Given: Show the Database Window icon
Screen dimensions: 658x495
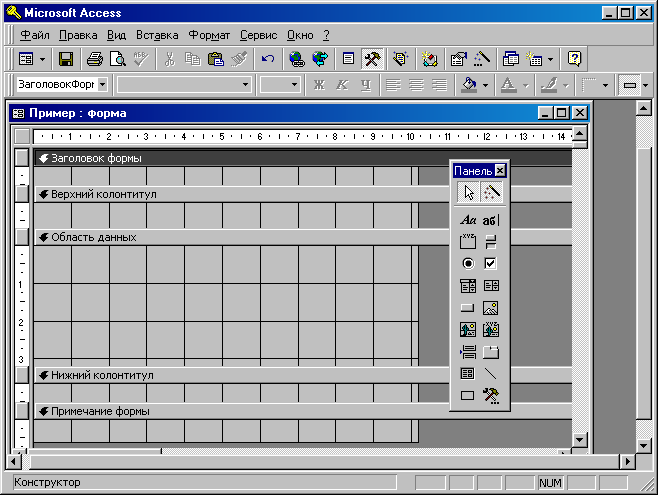Looking at the screenshot, I should pos(511,59).
